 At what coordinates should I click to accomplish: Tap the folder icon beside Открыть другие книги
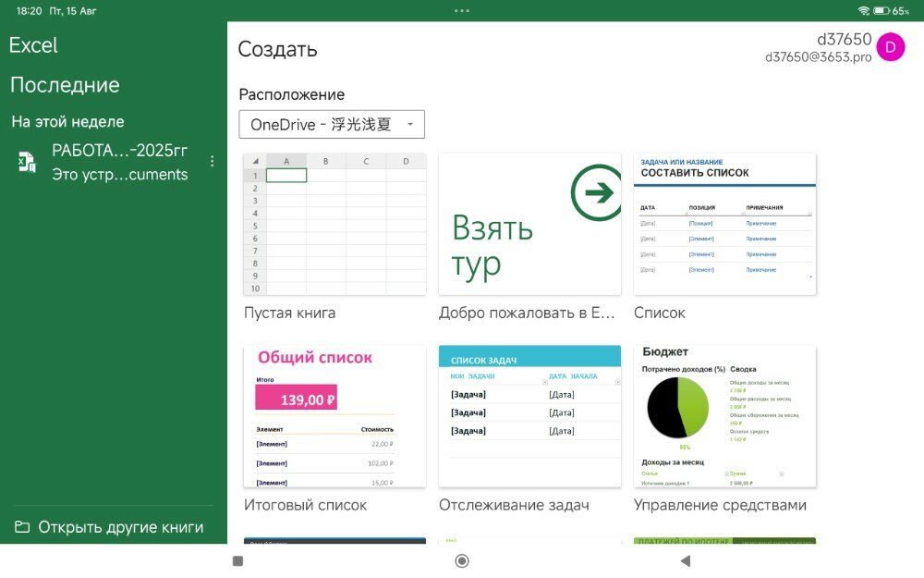(x=22, y=527)
